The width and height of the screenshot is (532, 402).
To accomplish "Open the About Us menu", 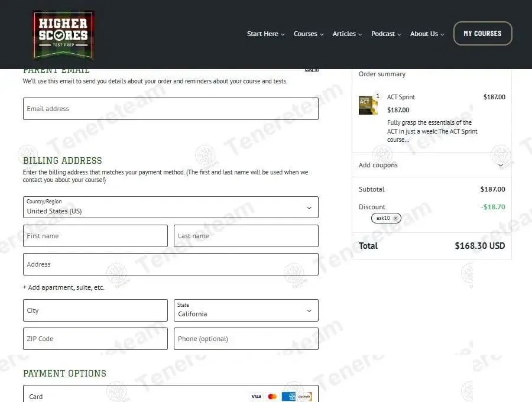I will pos(427,34).
